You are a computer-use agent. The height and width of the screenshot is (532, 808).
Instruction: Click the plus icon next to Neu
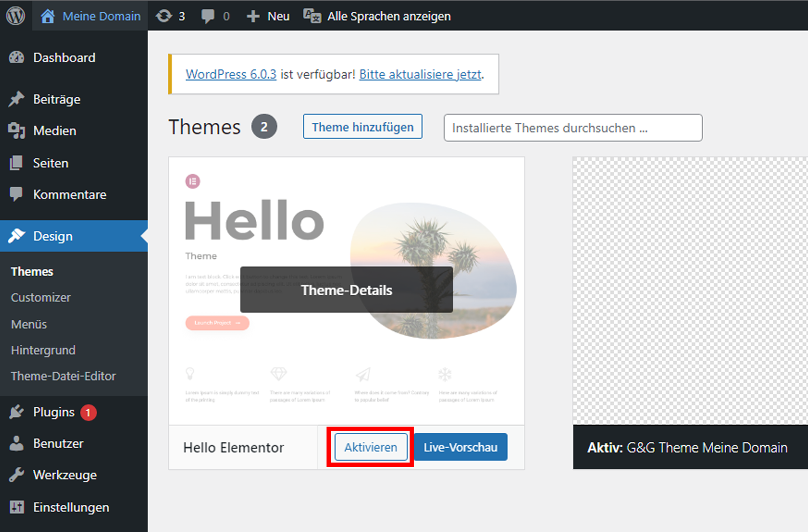pos(253,16)
